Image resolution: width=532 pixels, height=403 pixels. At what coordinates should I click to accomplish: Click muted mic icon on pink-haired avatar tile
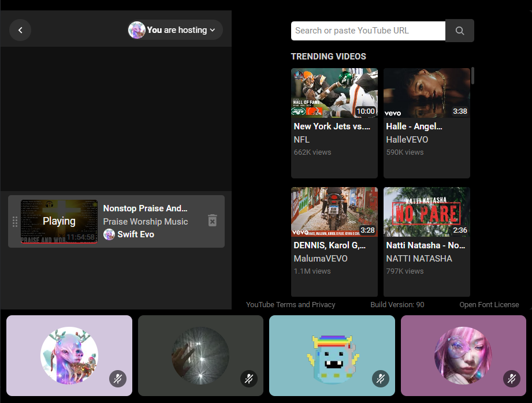(x=512, y=379)
